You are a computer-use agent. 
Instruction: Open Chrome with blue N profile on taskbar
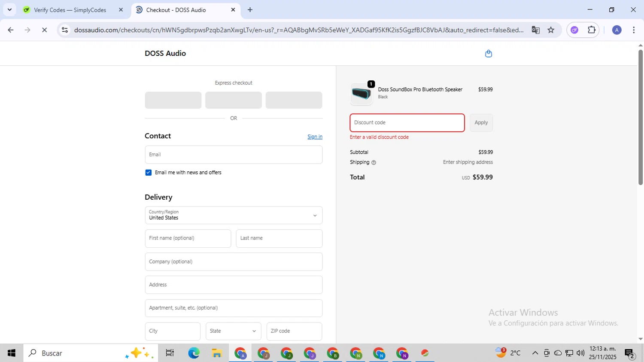tap(379, 353)
